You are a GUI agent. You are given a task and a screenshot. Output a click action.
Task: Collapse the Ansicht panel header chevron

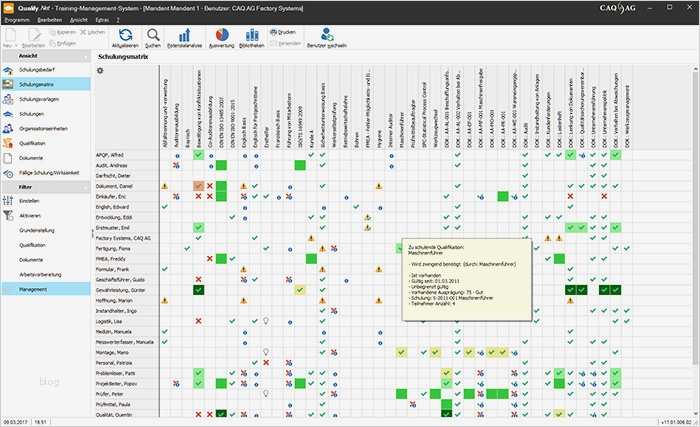click(85, 56)
